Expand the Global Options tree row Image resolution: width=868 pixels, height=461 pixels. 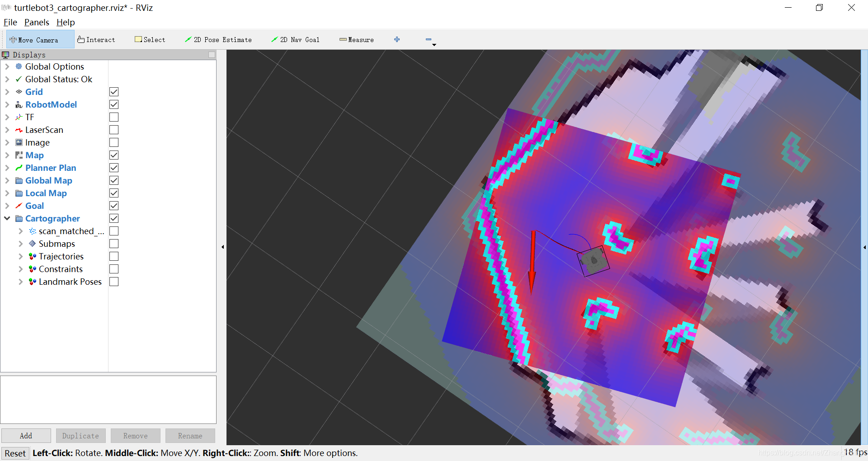pos(7,66)
